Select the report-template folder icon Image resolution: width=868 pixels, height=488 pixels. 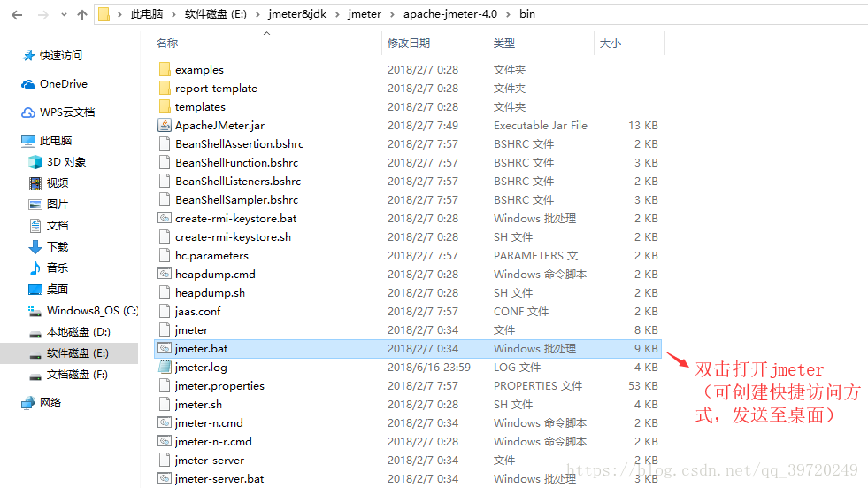165,88
